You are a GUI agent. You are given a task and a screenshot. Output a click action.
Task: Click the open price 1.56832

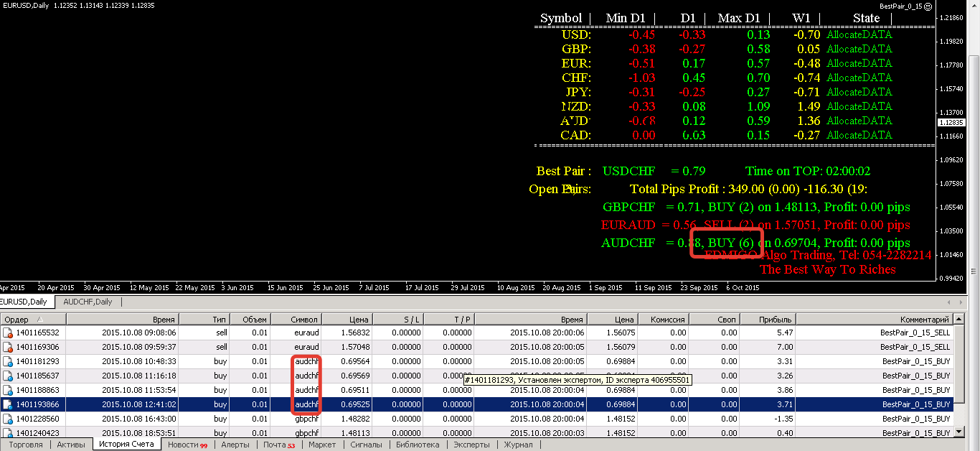355,333
